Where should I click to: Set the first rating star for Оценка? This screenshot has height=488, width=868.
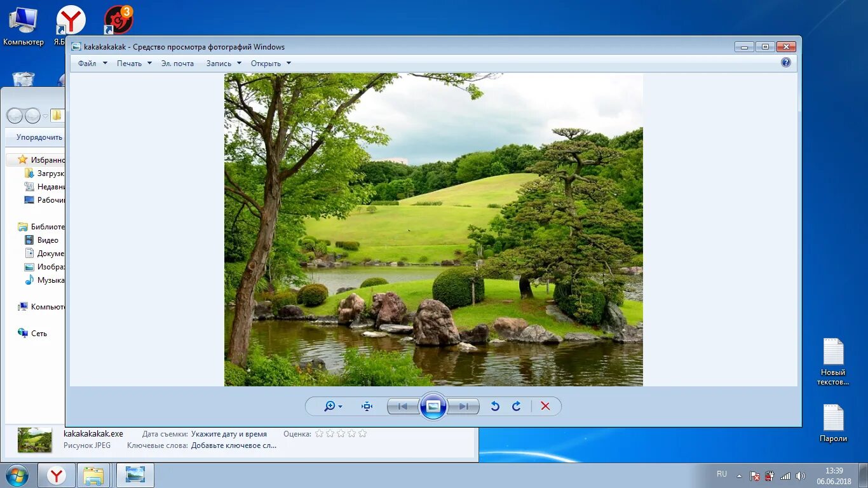click(320, 433)
